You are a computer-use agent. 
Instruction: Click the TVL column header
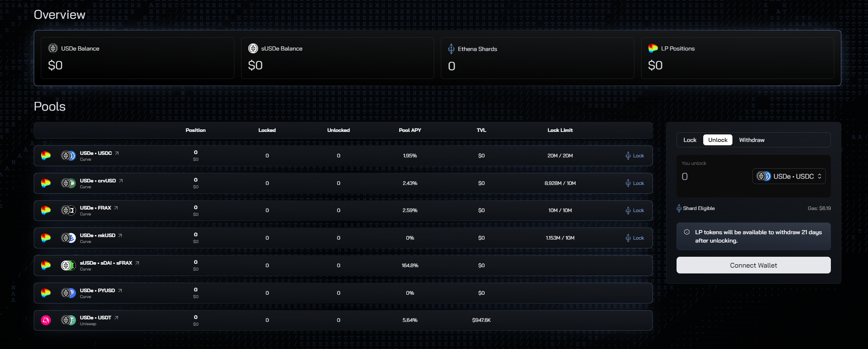481,130
